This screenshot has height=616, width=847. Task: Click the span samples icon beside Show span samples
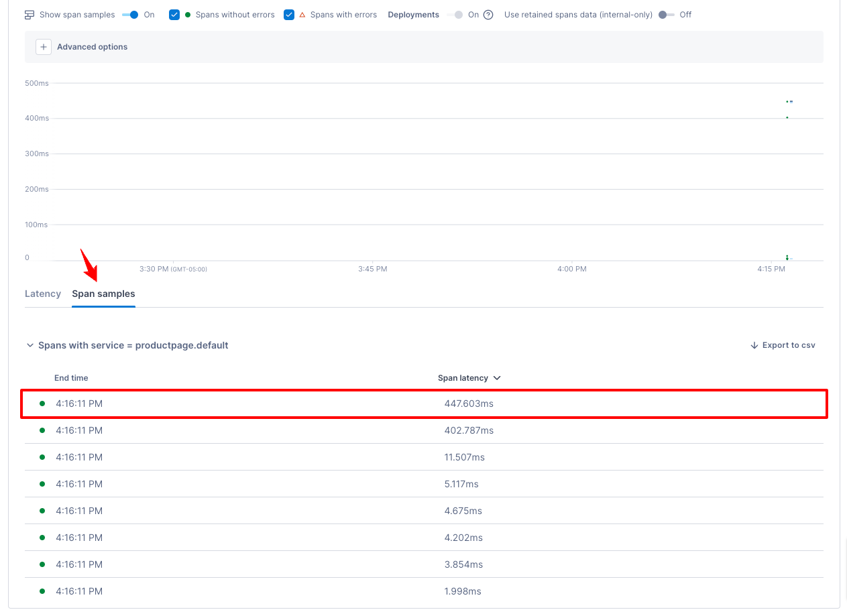(30, 15)
